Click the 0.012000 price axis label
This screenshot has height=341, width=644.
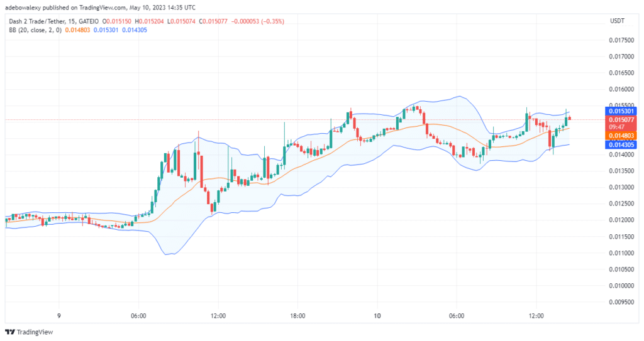point(621,220)
